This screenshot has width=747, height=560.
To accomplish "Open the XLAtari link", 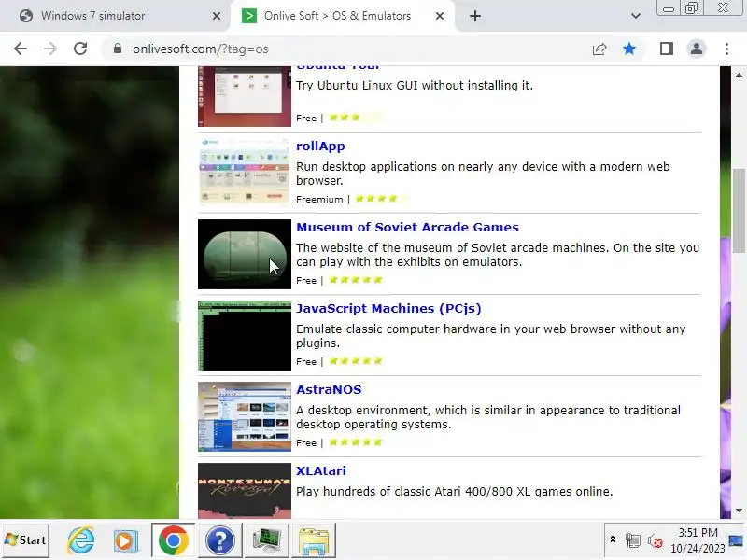I will pyautogui.click(x=321, y=471).
